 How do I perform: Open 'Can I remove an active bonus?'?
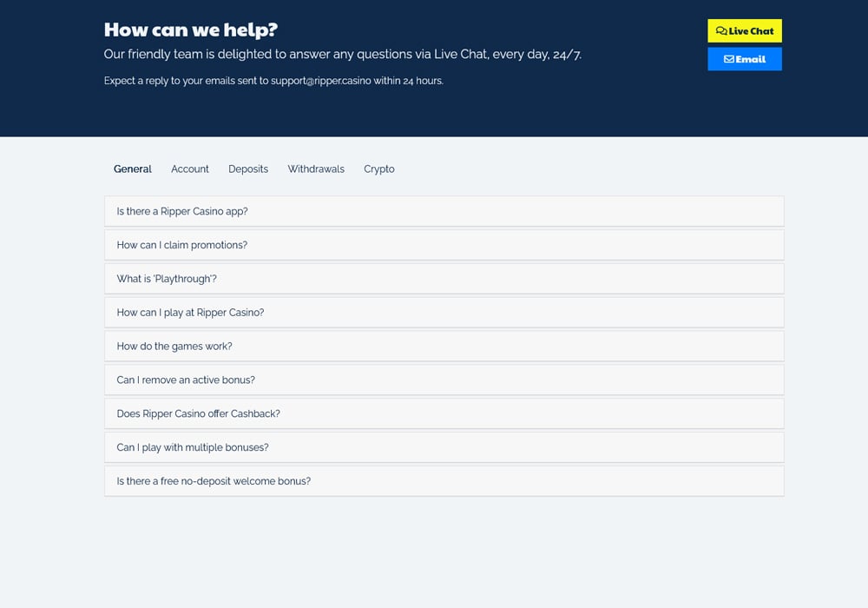tap(444, 380)
